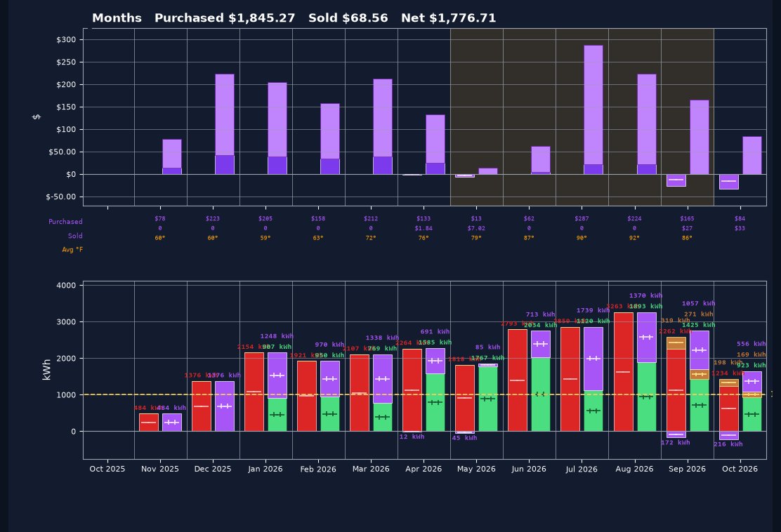Click the 4000 tick label on the kWh axis
Screen dimensions: 781x532
66,285
